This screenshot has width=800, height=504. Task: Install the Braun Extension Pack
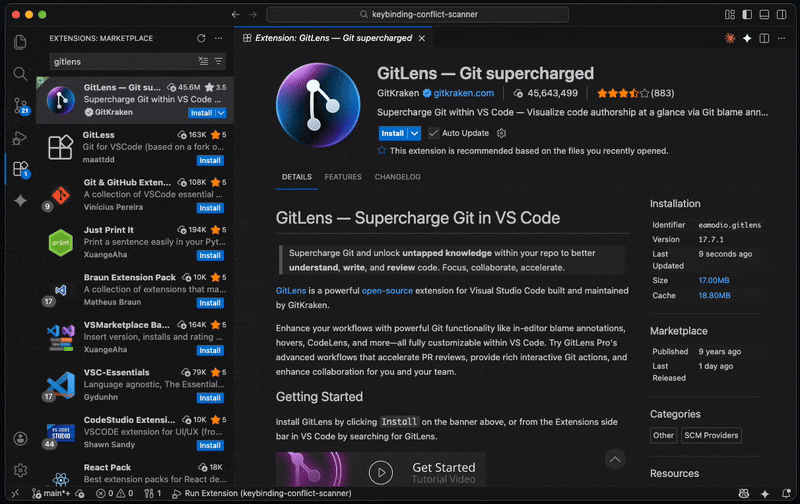coord(210,303)
